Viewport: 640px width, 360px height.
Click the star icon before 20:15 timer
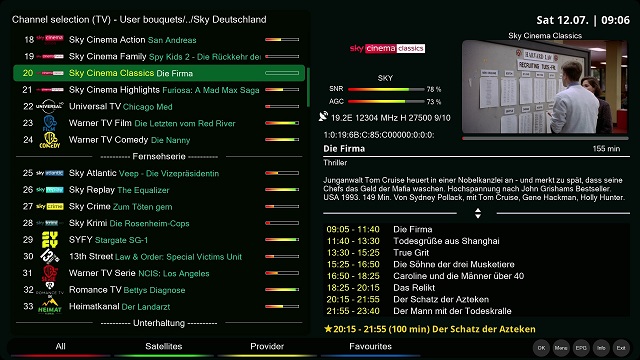click(328, 329)
